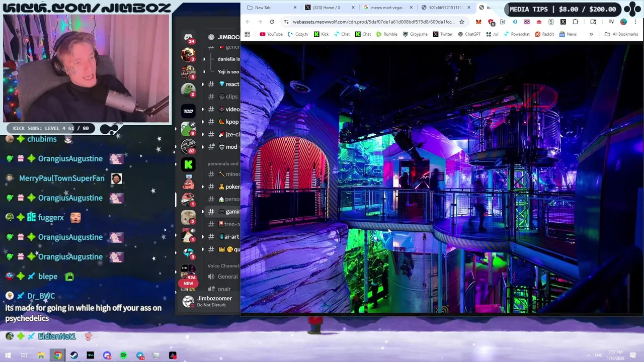
Task: Join the onair voice channel
Action: click(x=224, y=289)
